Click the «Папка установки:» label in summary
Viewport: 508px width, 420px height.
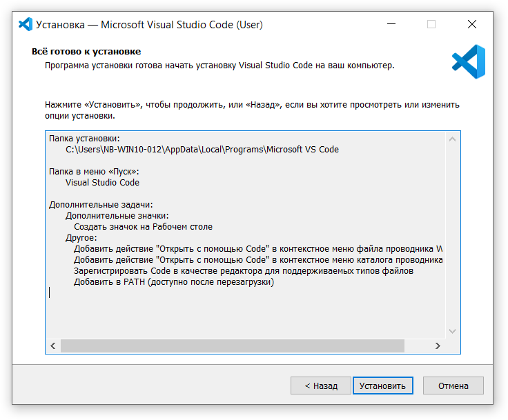(84, 139)
